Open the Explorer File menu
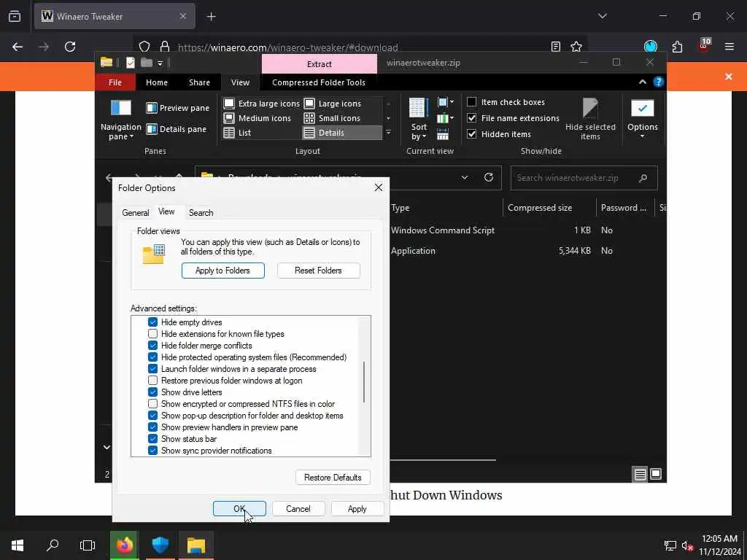 tap(115, 82)
